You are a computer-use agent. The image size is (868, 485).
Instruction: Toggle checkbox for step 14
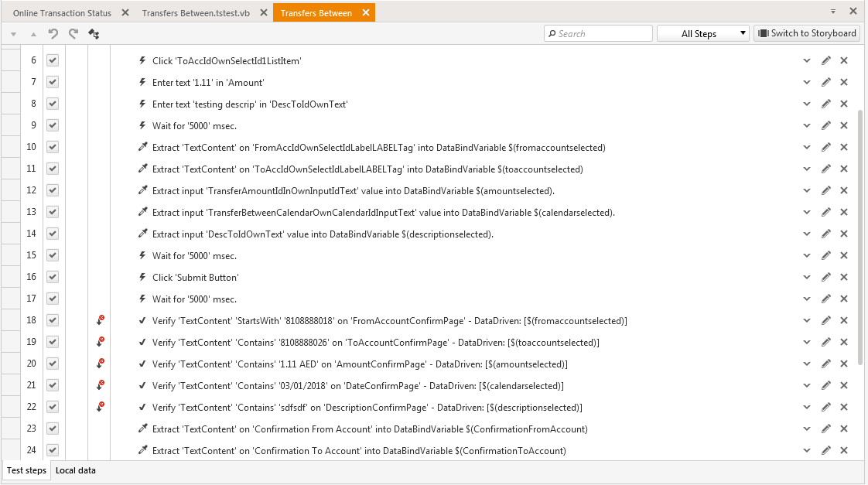(x=53, y=234)
